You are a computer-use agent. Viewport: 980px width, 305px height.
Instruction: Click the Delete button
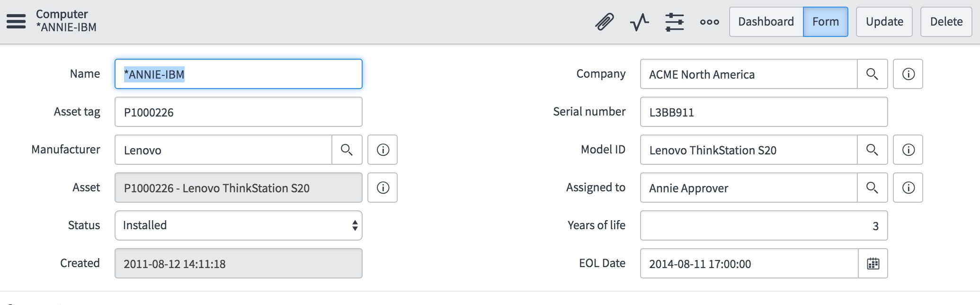click(946, 22)
